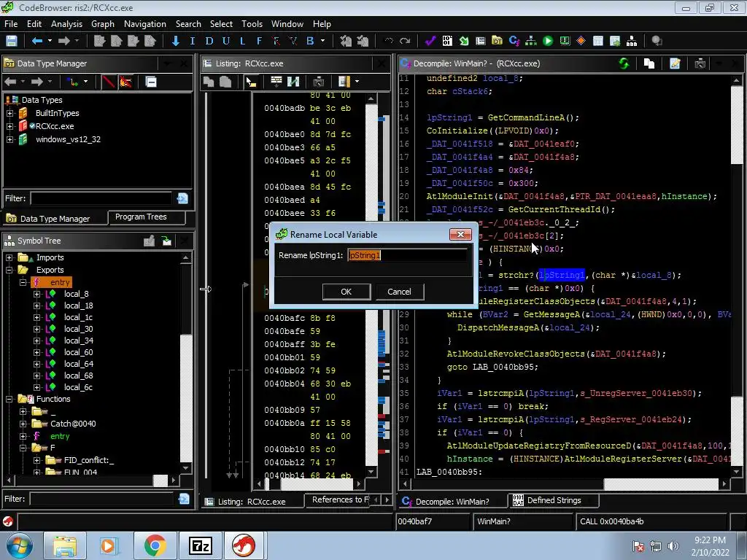Click the decompiler export edit icon

coord(675,63)
